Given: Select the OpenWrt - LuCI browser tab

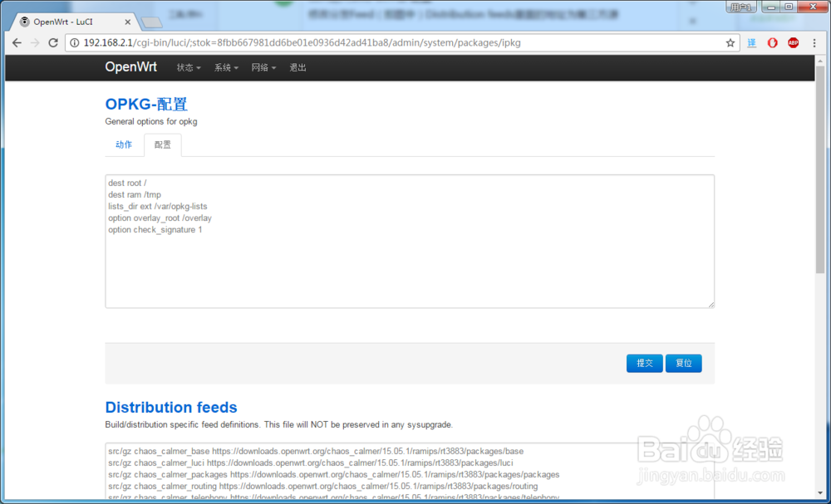Looking at the screenshot, I should (74, 22).
